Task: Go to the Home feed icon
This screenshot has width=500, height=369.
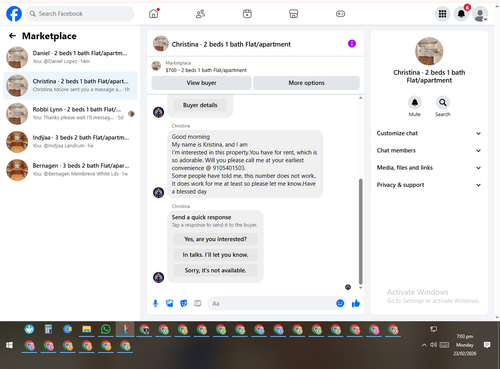Action: 153,14
